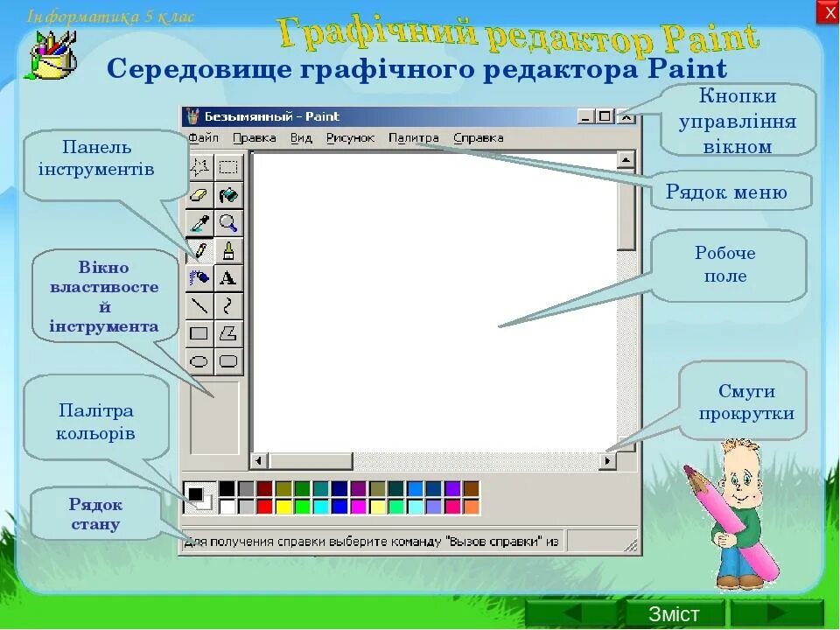The height and width of the screenshot is (630, 840).
Task: Select cyan palette swatch
Action: (x=321, y=506)
